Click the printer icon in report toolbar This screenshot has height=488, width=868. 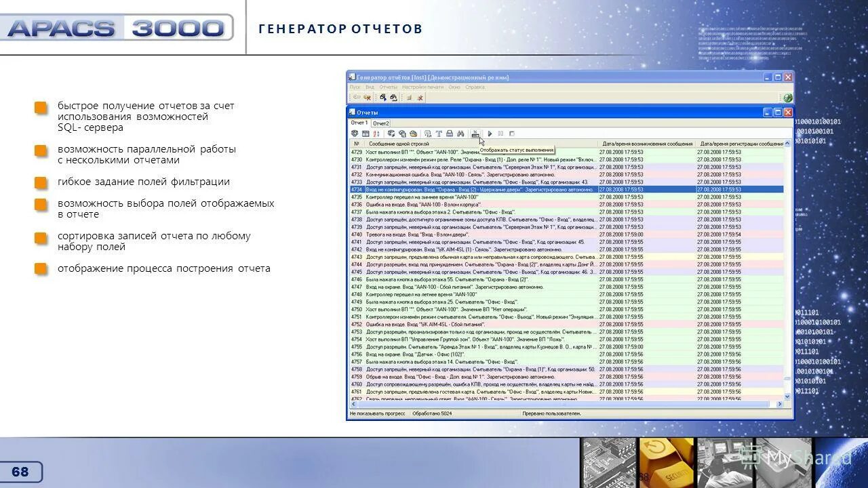coord(450,134)
